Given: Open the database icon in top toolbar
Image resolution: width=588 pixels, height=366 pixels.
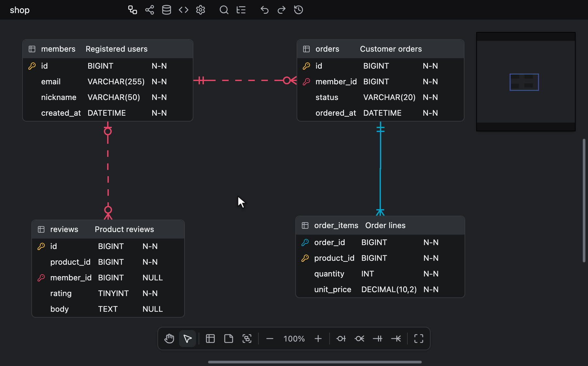Looking at the screenshot, I should 167,10.
